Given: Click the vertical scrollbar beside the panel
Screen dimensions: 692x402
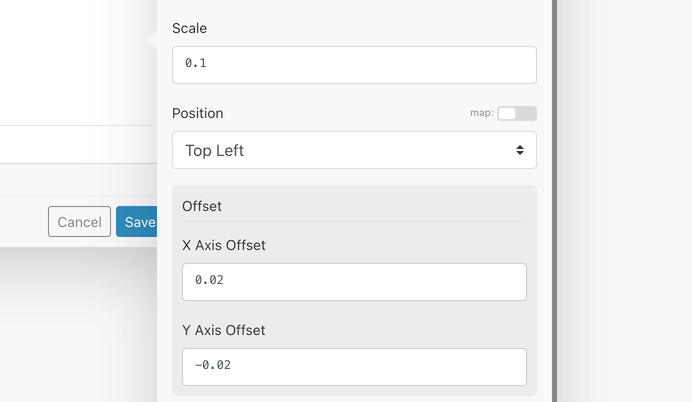Looking at the screenshot, I should pyautogui.click(x=555, y=201).
